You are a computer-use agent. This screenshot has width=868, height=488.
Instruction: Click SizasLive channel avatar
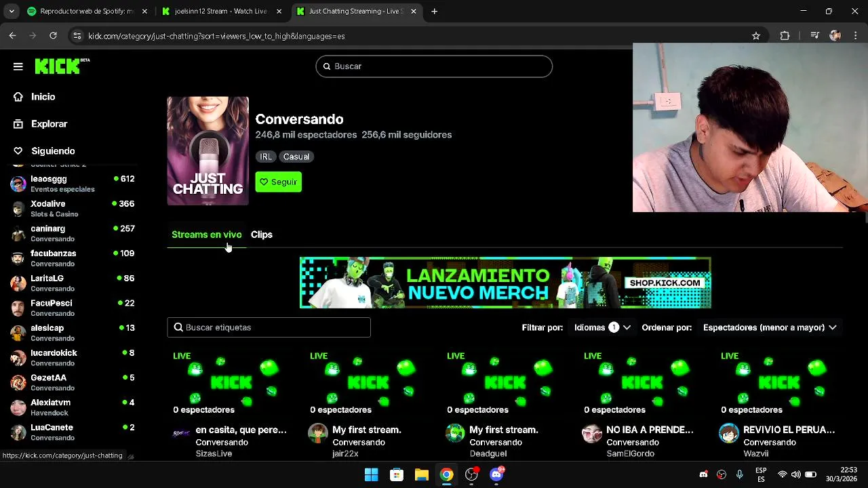[181, 433]
